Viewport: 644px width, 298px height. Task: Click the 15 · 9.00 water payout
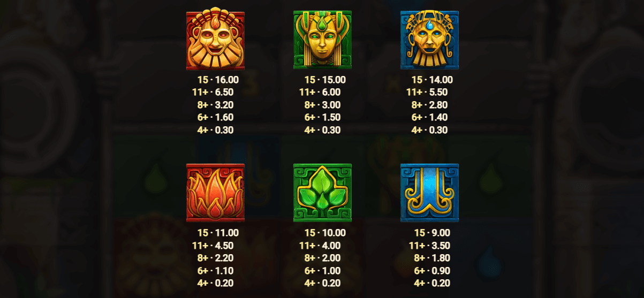pos(432,233)
